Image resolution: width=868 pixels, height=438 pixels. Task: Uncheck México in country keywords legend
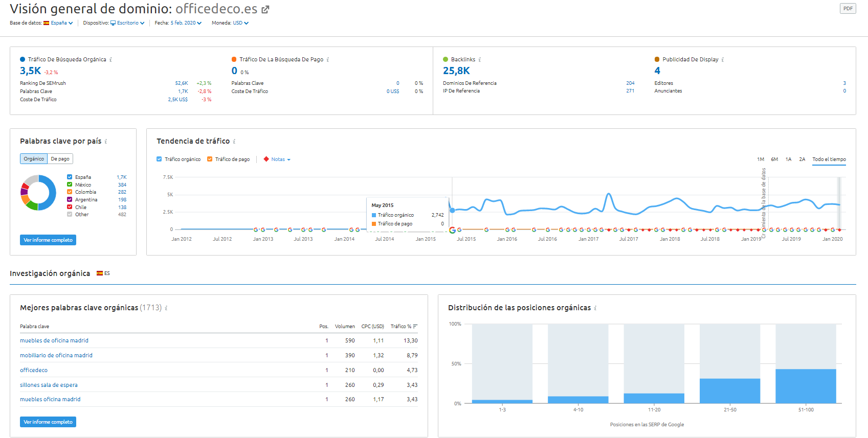[x=70, y=185]
